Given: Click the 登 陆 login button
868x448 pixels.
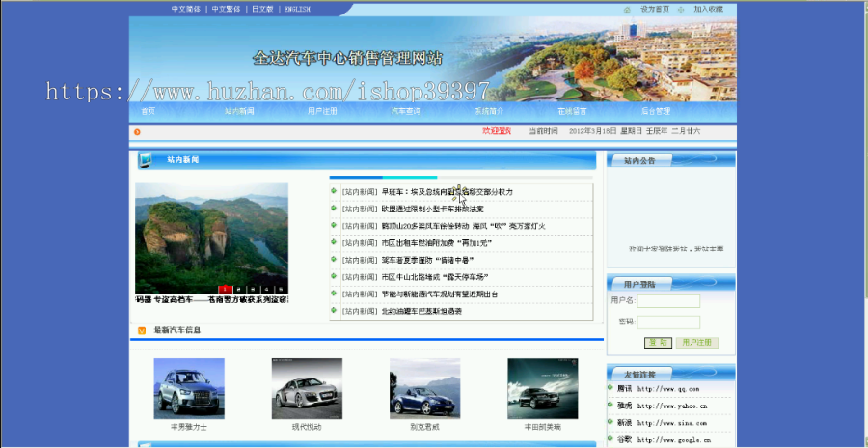Looking at the screenshot, I should [x=658, y=343].
